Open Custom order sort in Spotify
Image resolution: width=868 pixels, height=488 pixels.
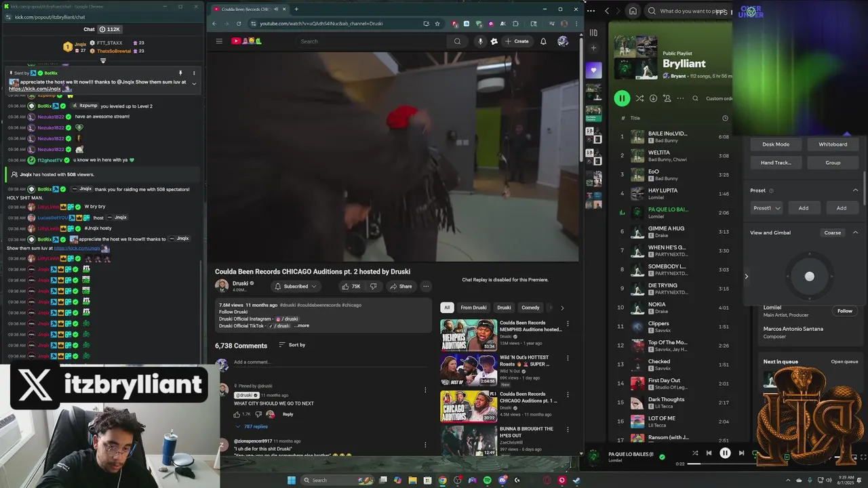pos(719,98)
